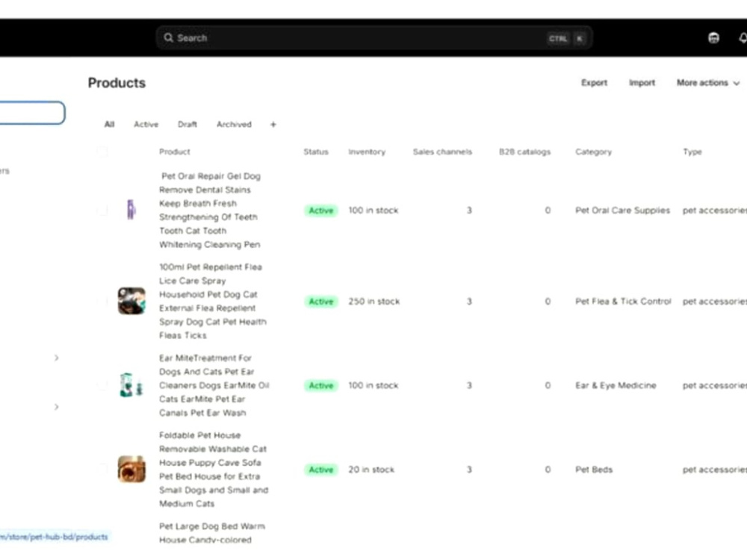Viewport: 747px width, 560px height.
Task: Open the notifications bell icon
Action: (x=743, y=38)
